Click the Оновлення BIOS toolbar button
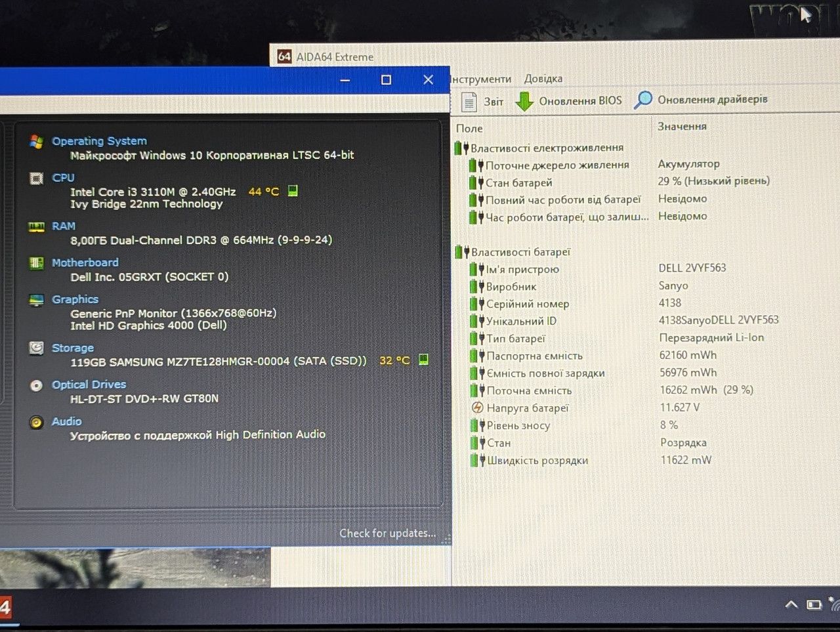The width and height of the screenshot is (840, 632). coord(569,101)
